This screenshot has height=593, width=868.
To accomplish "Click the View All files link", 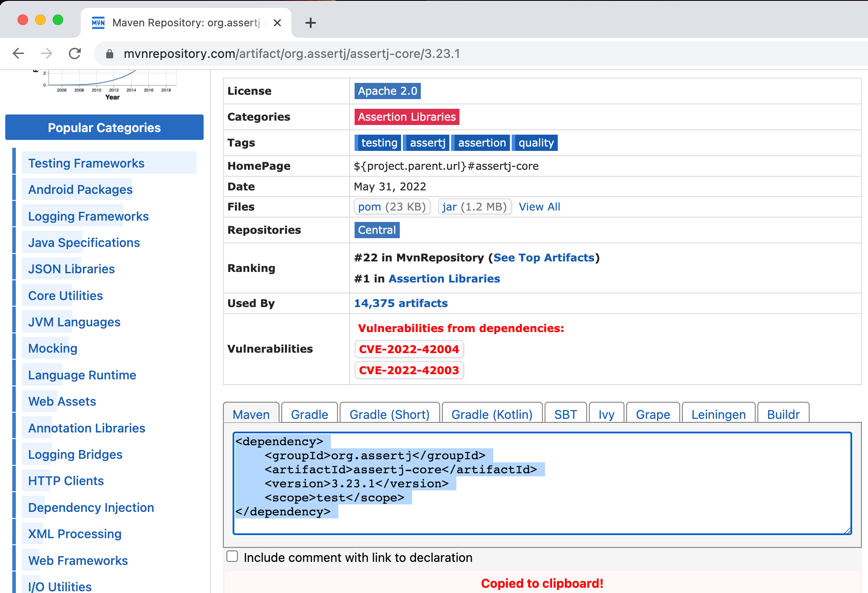I will (x=539, y=207).
